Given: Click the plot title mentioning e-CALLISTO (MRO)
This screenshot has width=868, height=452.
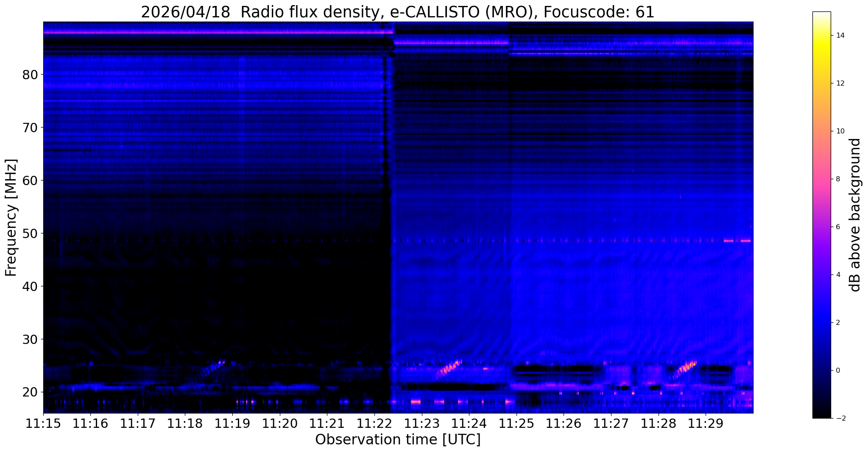Looking at the screenshot, I should pyautogui.click(x=398, y=12).
